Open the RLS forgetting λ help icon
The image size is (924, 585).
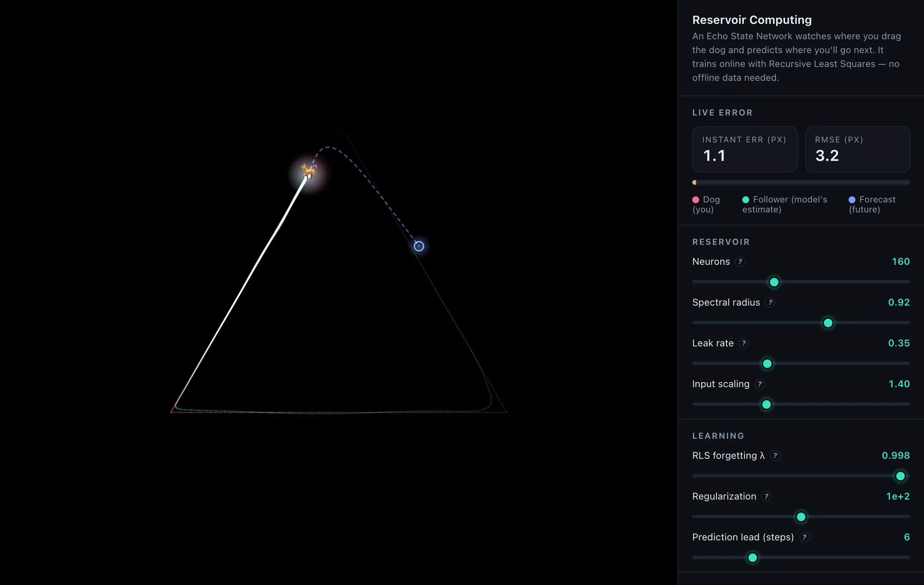pos(775,456)
